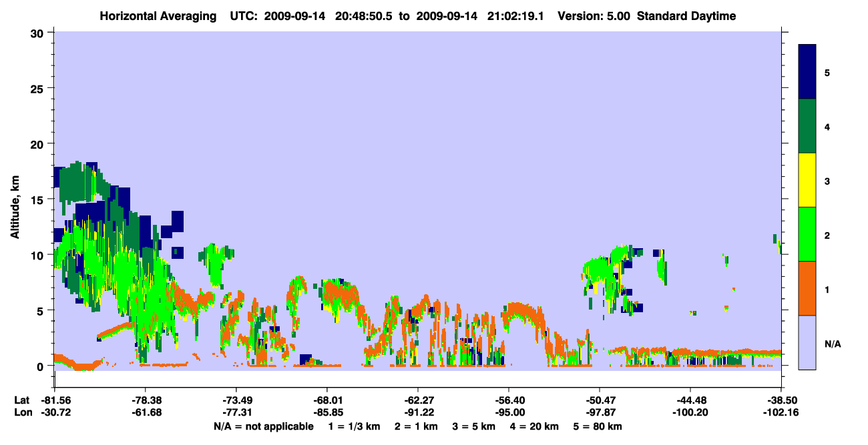Click the y-axis tick label '30'
The width and height of the screenshot is (868, 445).
pyautogui.click(x=39, y=33)
